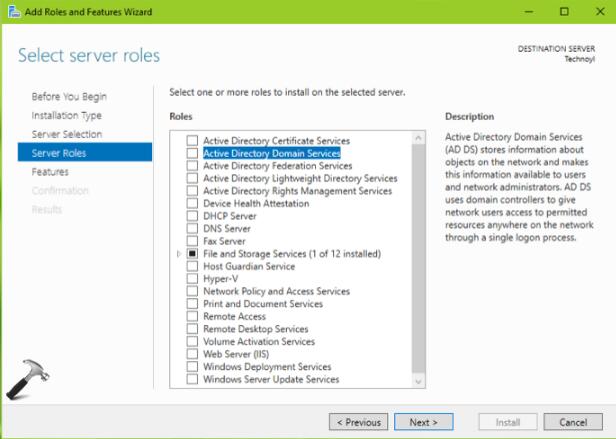Check the Remote Access checkbox
This screenshot has height=439, width=616.
192,317
